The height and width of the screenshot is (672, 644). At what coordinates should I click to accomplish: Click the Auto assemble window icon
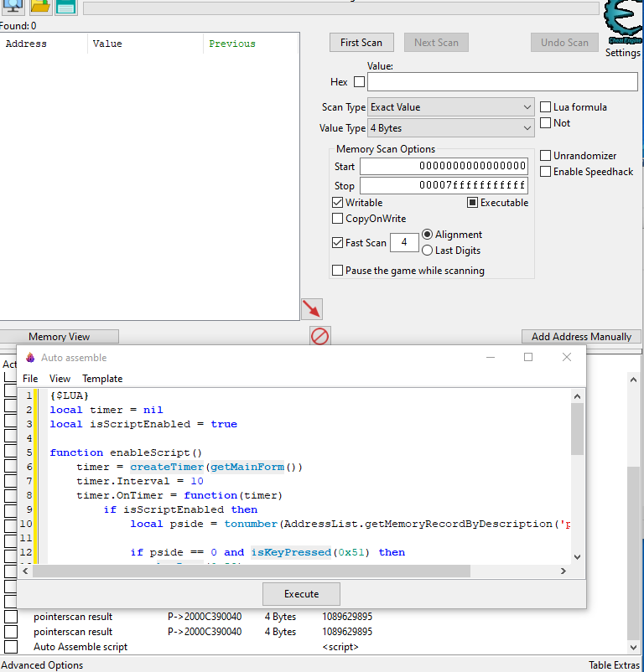[x=31, y=358]
